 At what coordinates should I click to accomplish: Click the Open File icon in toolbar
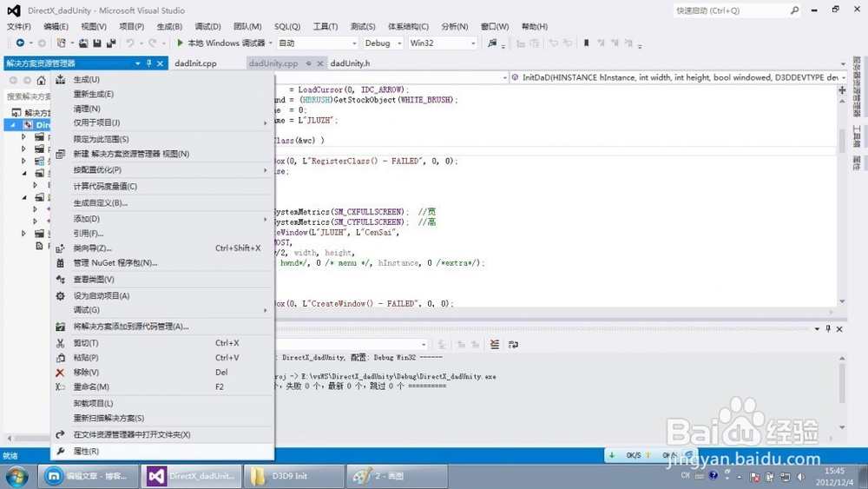83,43
